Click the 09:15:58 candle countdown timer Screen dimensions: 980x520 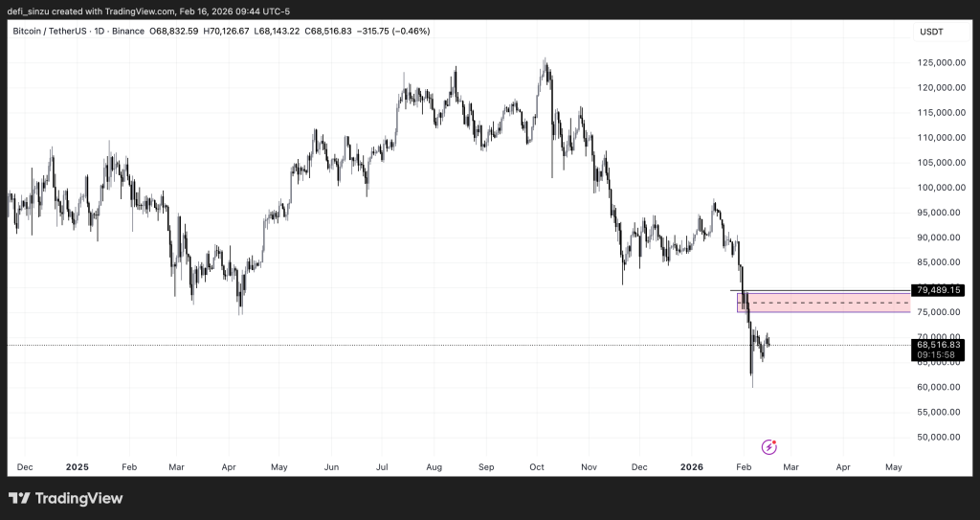coord(937,355)
